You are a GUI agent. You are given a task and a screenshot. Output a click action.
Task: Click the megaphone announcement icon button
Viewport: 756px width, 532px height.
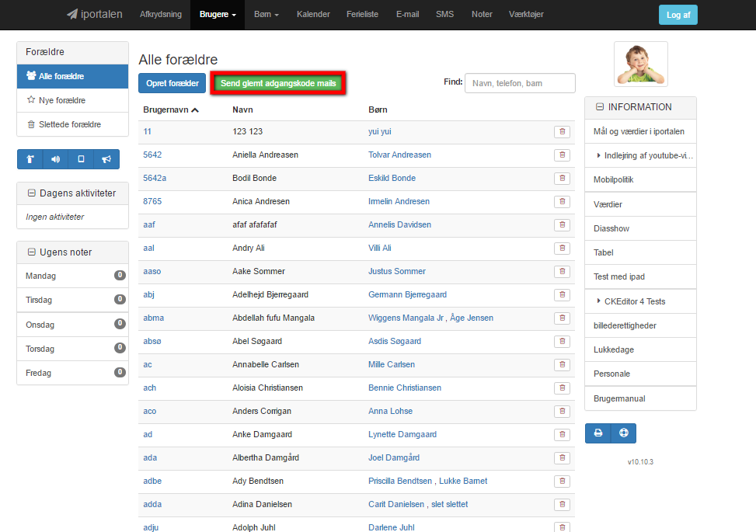click(x=106, y=159)
